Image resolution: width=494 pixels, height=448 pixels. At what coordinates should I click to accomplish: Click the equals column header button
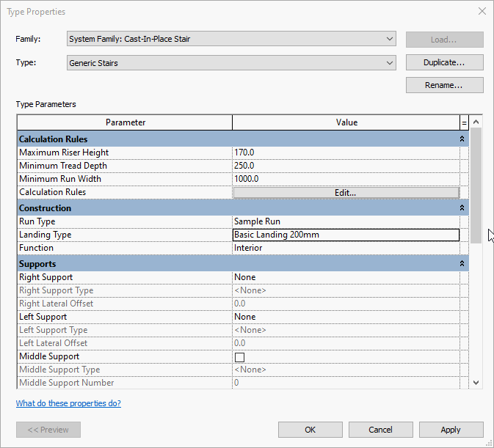pyautogui.click(x=464, y=122)
